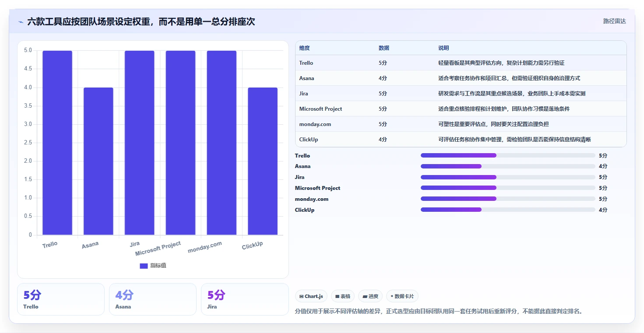Click the Jira label on the chart axis
The image size is (644, 333).
click(x=135, y=244)
